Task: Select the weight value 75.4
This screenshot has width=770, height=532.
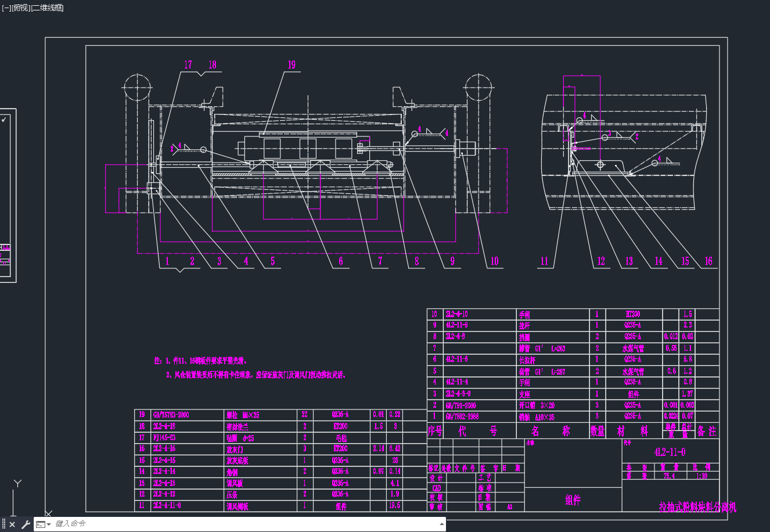Action: tap(670, 476)
